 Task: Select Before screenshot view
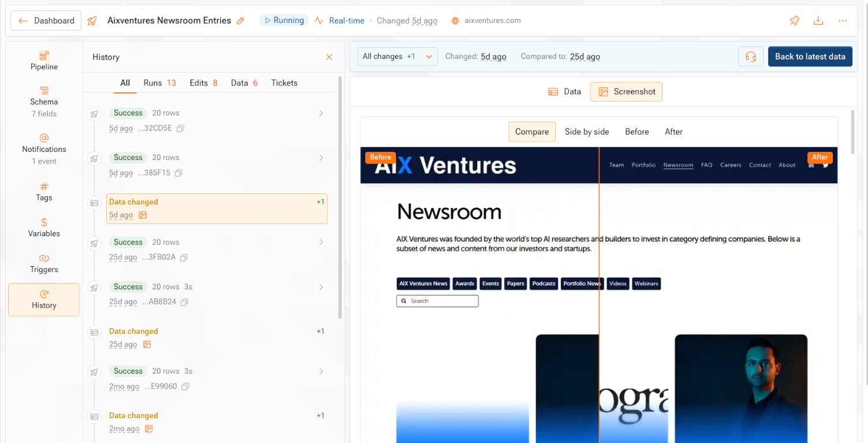pyautogui.click(x=637, y=132)
